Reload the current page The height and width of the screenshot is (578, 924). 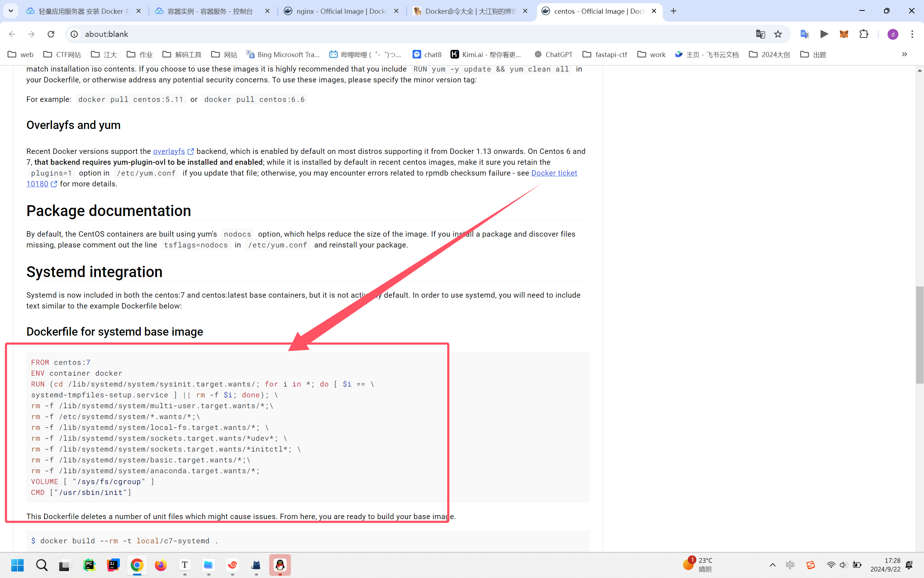pos(51,34)
